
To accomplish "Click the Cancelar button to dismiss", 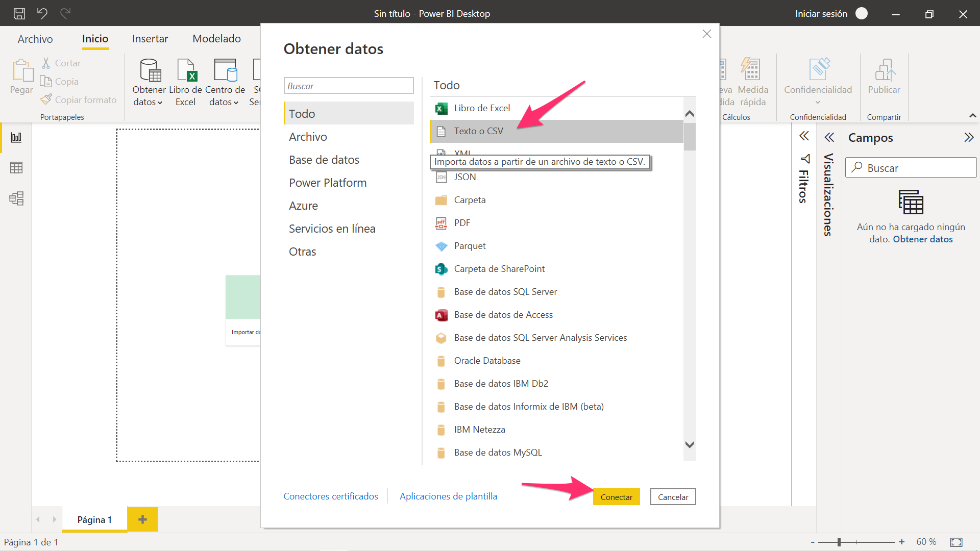I will 672,496.
